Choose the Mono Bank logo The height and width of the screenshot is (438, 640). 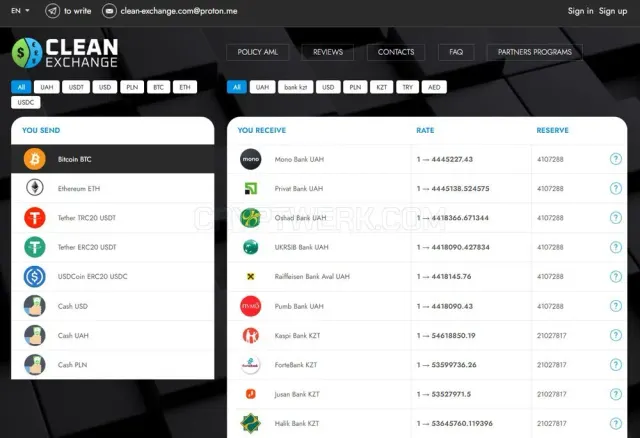click(251, 159)
